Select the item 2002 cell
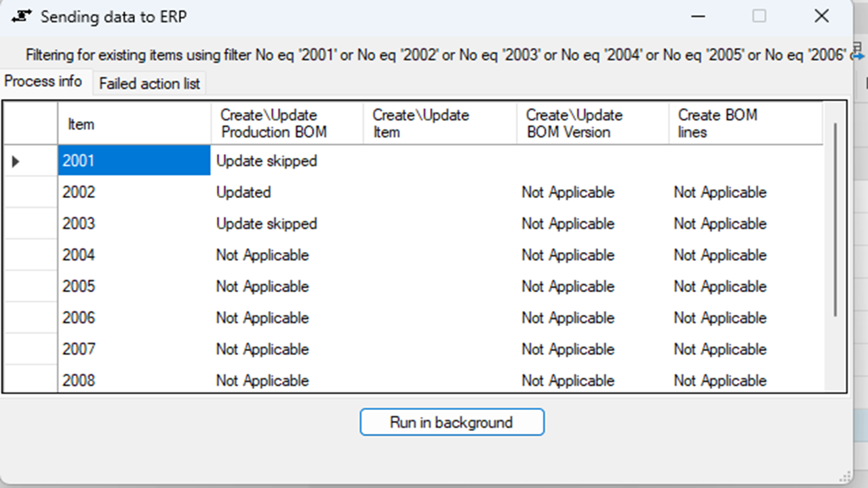This screenshot has width=868, height=488. pos(134,192)
